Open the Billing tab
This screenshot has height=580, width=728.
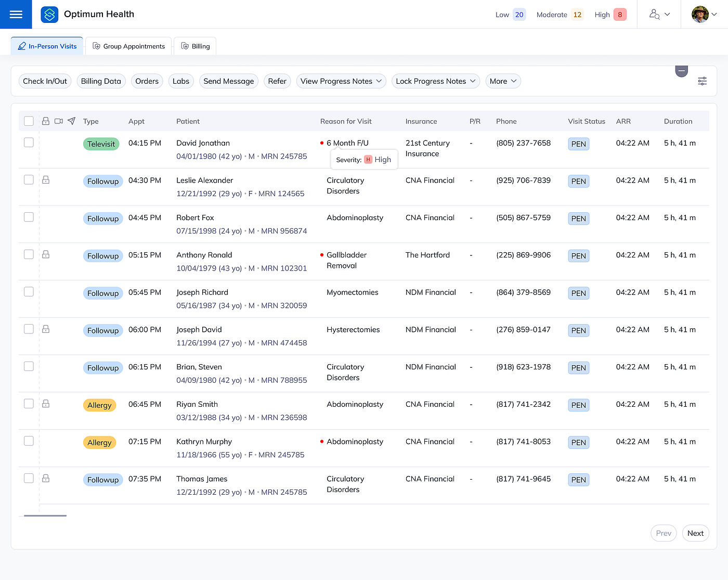click(195, 46)
